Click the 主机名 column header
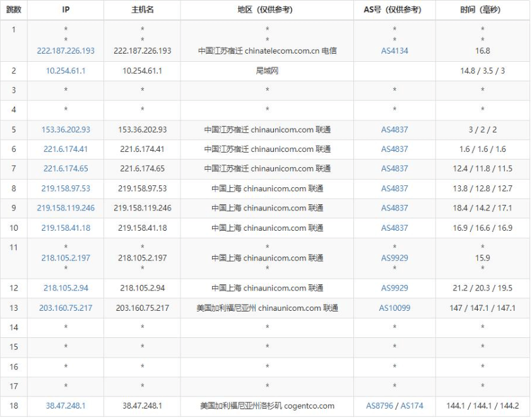This screenshot has width=532, height=418. 142,10
